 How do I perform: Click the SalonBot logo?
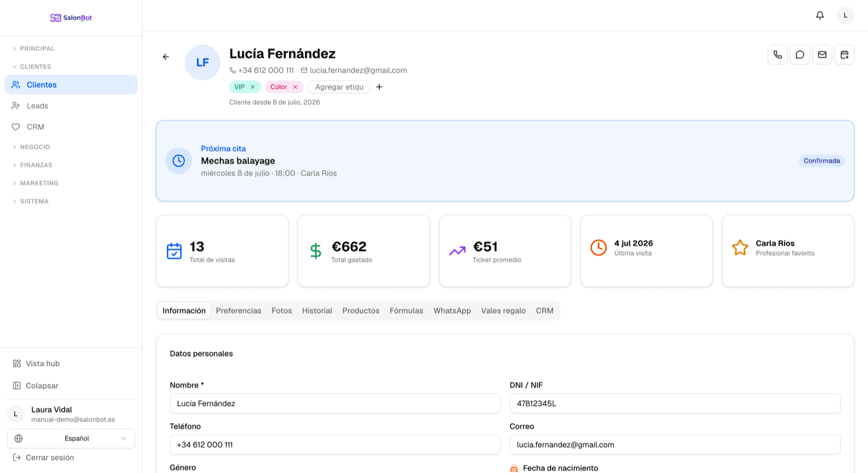pyautogui.click(x=71, y=17)
